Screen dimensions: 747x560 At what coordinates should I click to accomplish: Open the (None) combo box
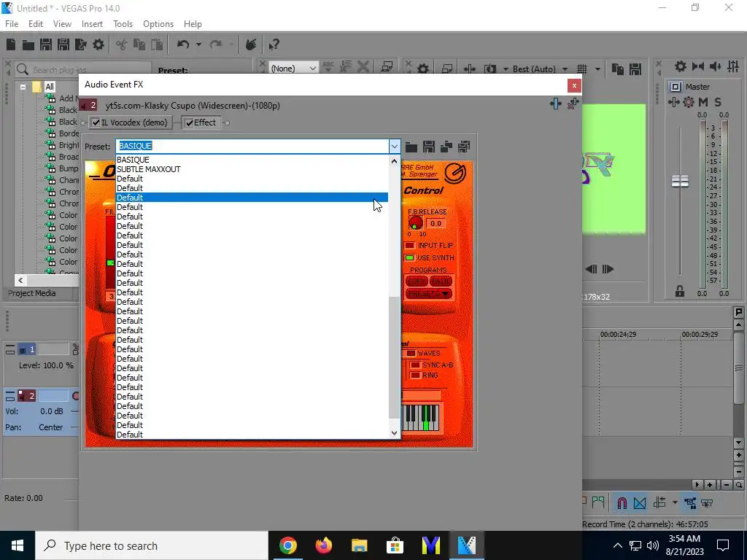click(x=293, y=69)
